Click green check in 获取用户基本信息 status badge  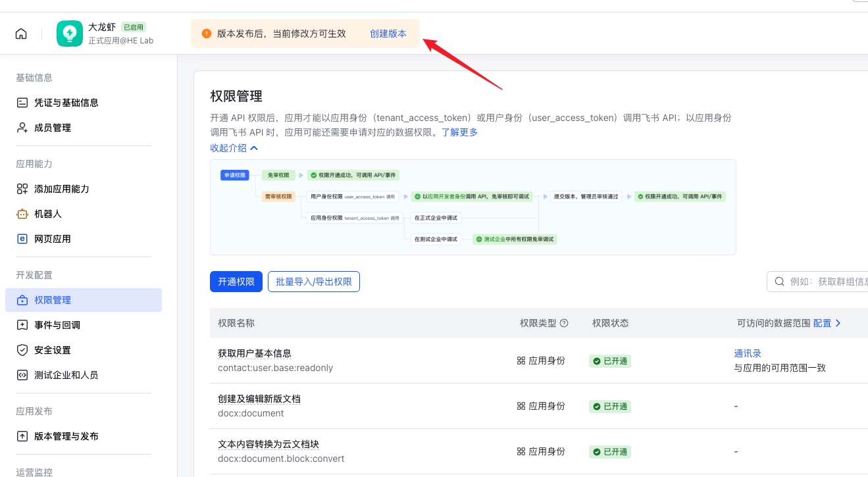coord(597,361)
